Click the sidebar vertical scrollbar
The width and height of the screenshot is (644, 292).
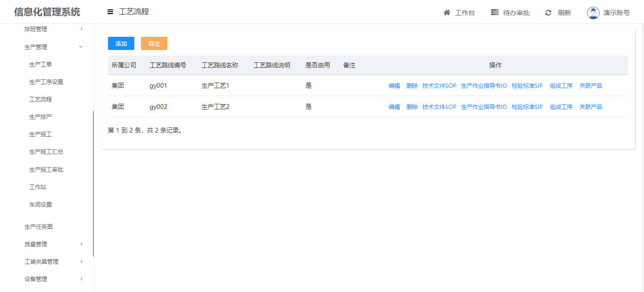coord(93,184)
